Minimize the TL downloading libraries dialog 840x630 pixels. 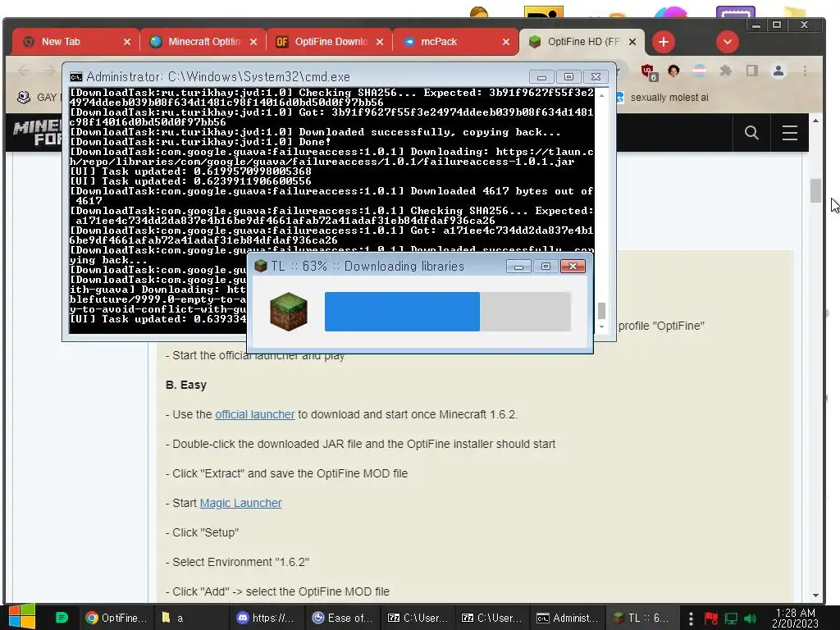(518, 267)
